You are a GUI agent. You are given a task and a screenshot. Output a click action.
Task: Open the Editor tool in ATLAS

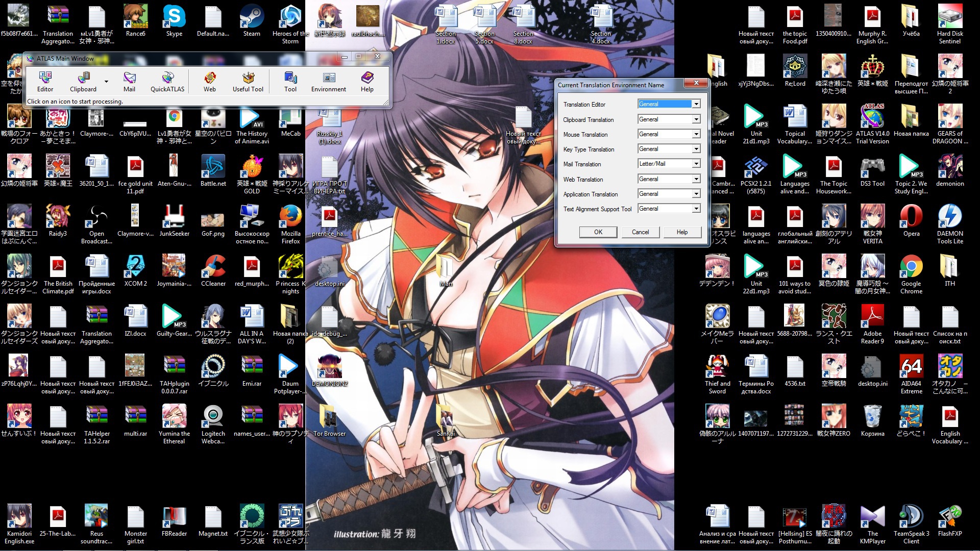[45, 82]
